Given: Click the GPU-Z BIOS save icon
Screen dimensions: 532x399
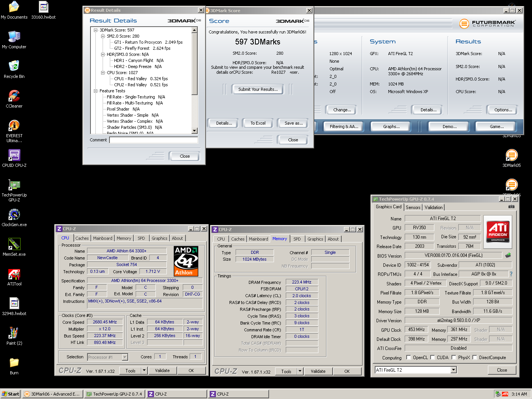Looking at the screenshot, I should pos(508,255).
